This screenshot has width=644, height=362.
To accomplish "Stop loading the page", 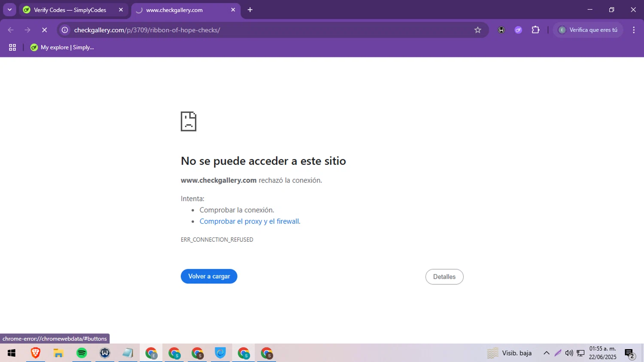I will (44, 30).
